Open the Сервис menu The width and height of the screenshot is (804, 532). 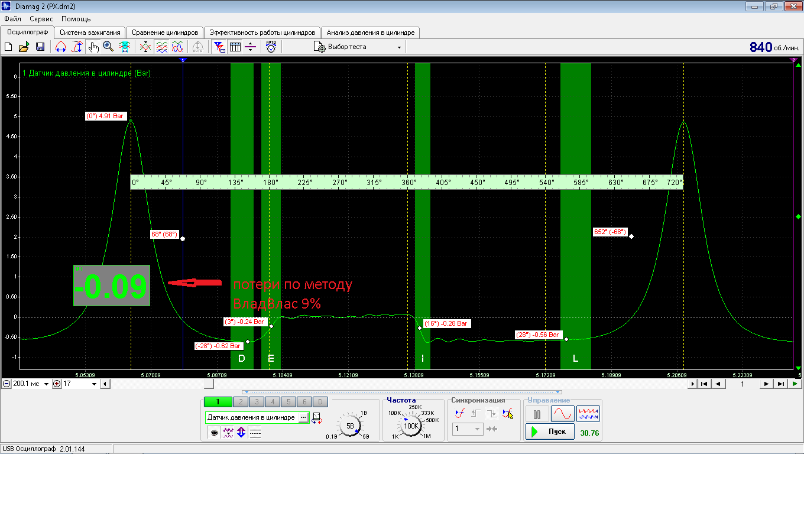pos(41,19)
